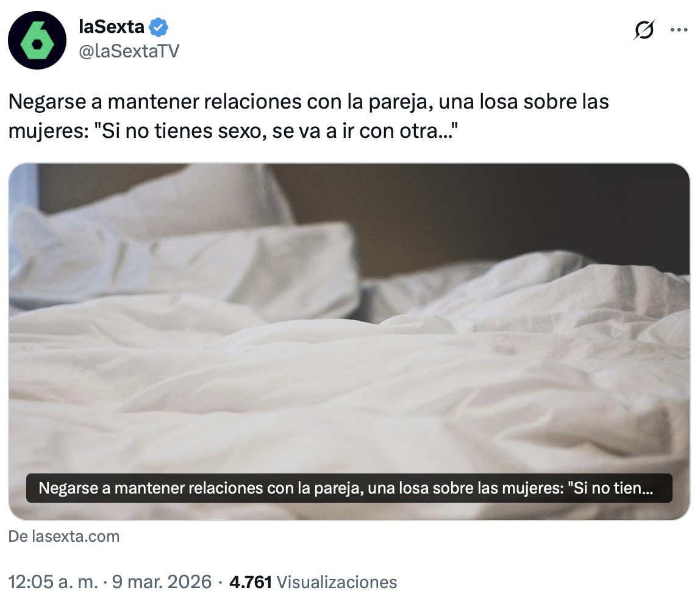
Task: Click the word 'mujeres:' in the tweet text
Action: (x=48, y=131)
